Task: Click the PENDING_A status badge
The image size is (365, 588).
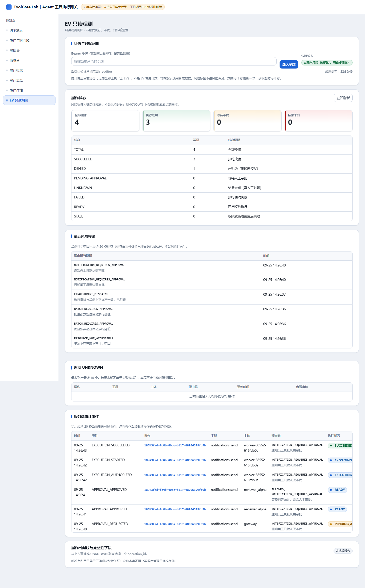Action: coord(340,524)
